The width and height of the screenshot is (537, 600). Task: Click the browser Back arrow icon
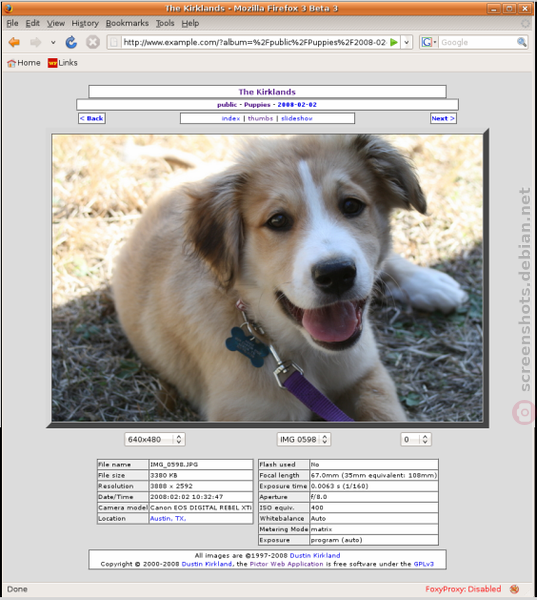[x=14, y=42]
